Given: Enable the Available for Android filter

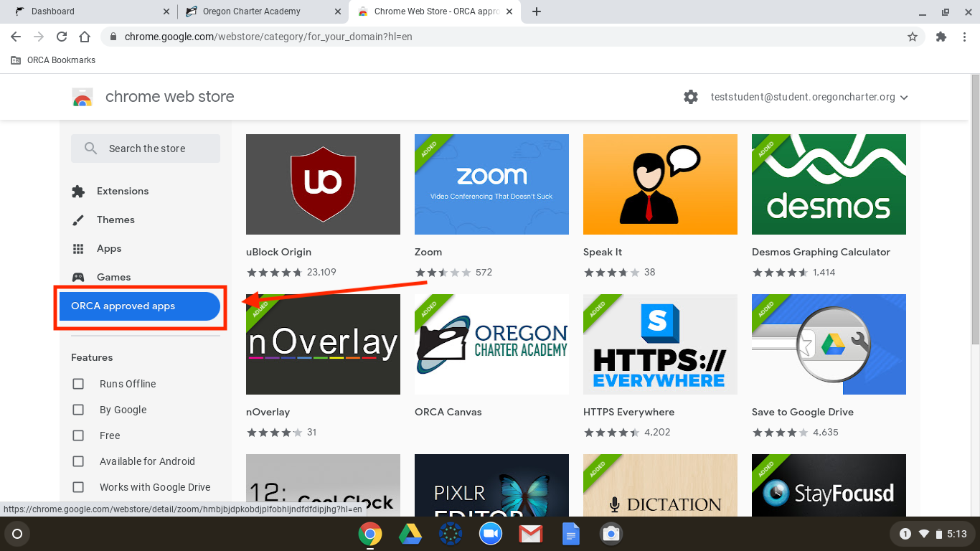Looking at the screenshot, I should [78, 461].
